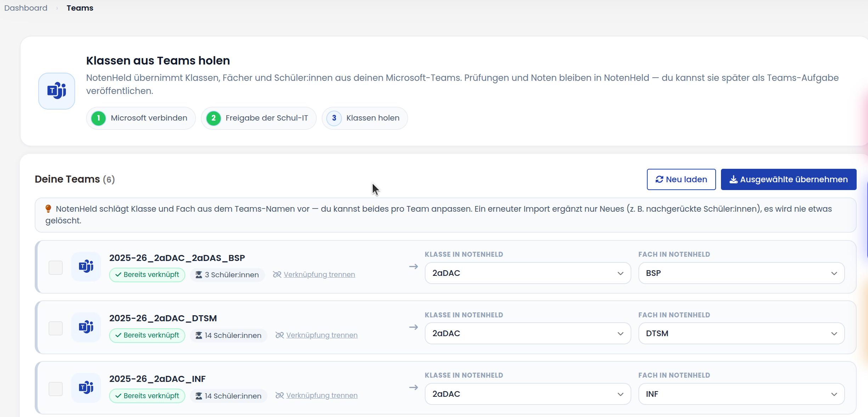Select the Freigabe der Schul-IT step
Image resolution: width=868 pixels, height=417 pixels.
coord(259,118)
